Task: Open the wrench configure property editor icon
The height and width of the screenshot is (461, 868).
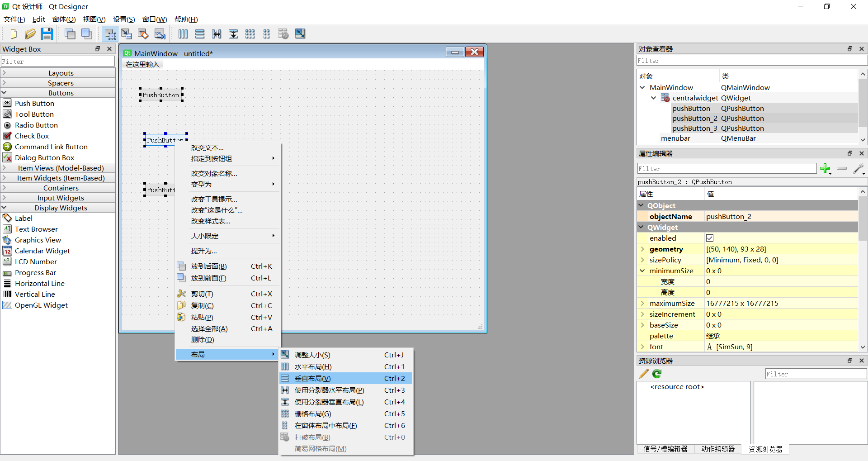Action: click(859, 169)
